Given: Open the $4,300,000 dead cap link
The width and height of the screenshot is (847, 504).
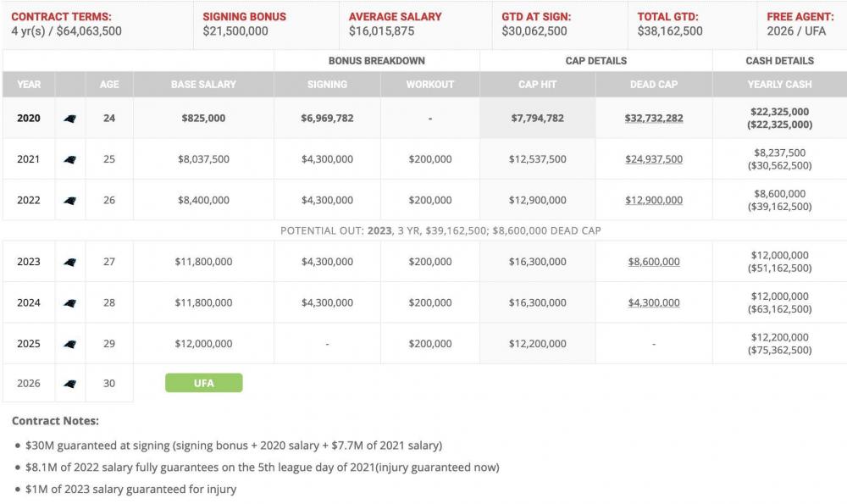Looking at the screenshot, I should (x=654, y=302).
